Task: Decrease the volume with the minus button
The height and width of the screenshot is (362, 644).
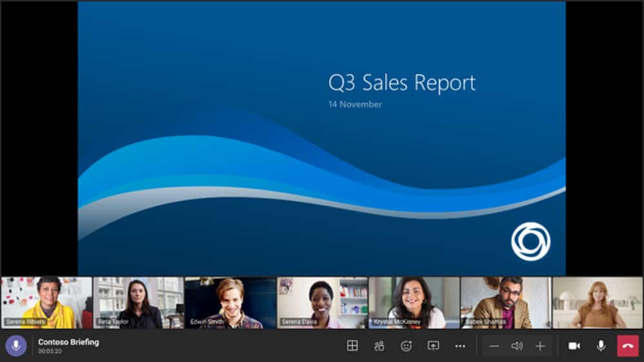Action: click(x=494, y=347)
